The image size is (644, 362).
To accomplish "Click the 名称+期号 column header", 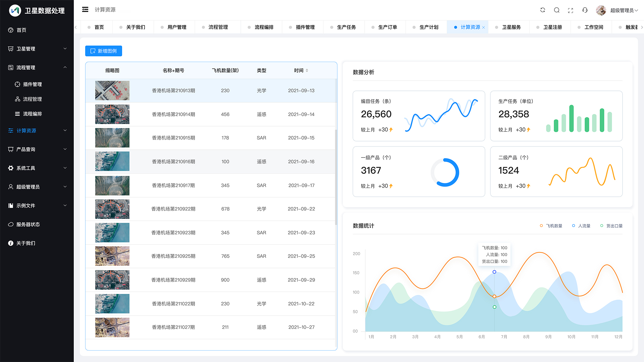I will click(x=173, y=70).
